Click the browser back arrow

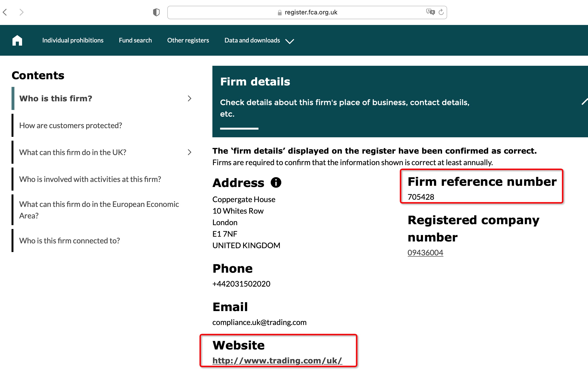[x=5, y=12]
